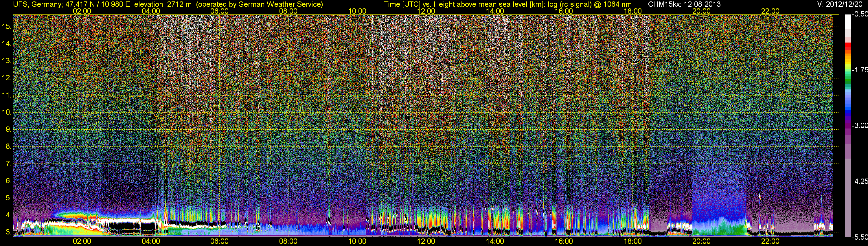
Task: Click the 3 km height axis label
Action: pyautogui.click(x=8, y=232)
